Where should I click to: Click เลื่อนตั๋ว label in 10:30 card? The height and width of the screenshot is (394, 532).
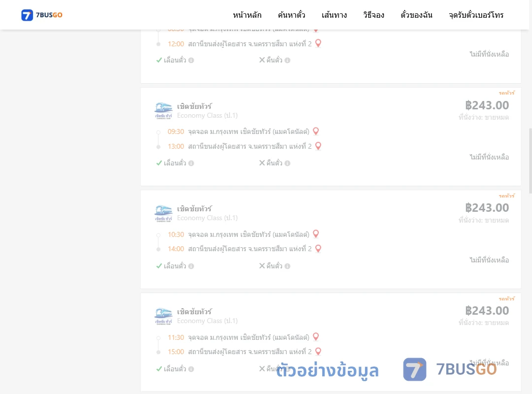tap(175, 266)
